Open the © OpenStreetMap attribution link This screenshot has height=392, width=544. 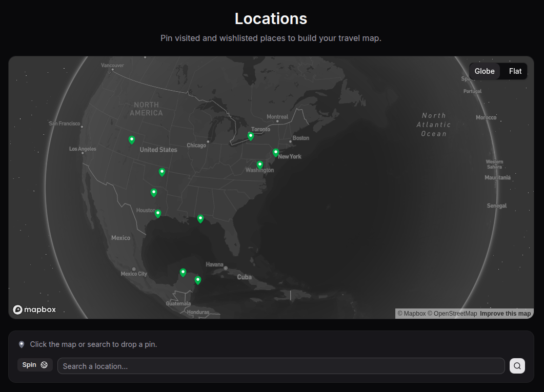(x=452, y=313)
